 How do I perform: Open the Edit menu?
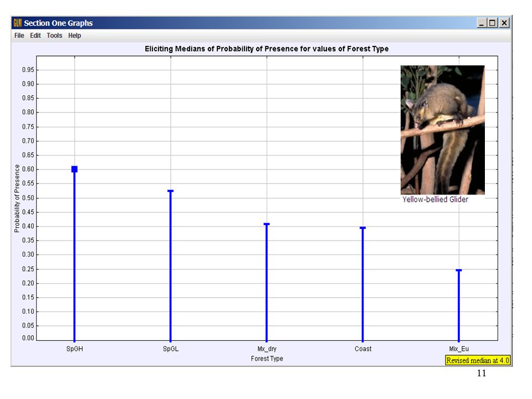(35, 35)
